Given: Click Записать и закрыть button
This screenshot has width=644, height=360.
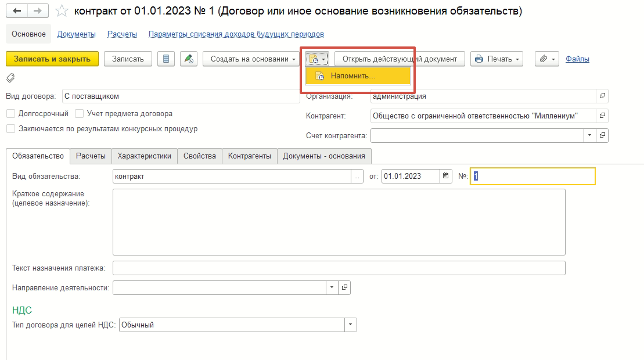Looking at the screenshot, I should click(52, 59).
